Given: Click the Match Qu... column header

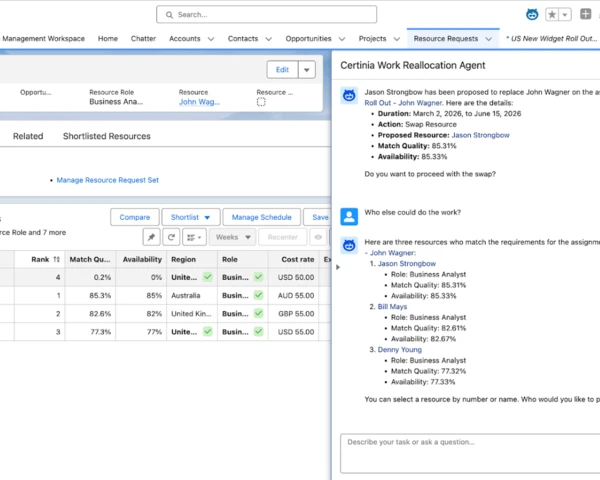Looking at the screenshot, I should [90, 260].
